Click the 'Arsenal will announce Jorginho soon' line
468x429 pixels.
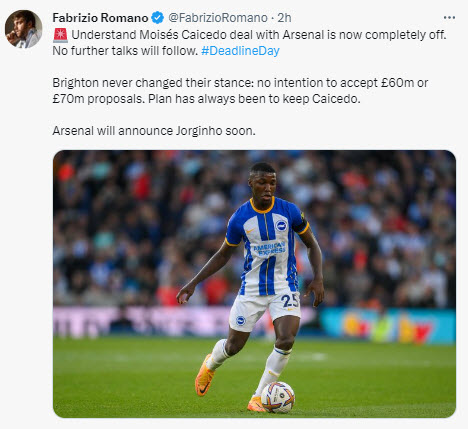tap(154, 131)
